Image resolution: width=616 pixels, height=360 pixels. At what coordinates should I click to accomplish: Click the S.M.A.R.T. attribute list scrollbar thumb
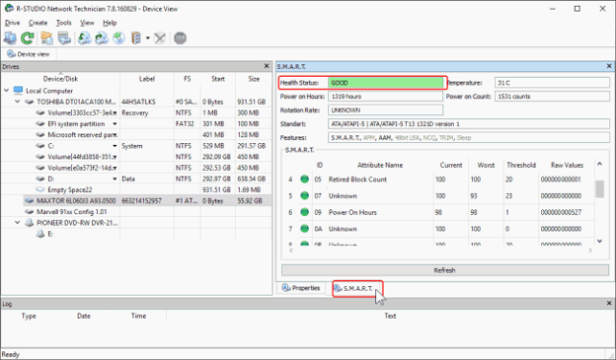coord(600,189)
